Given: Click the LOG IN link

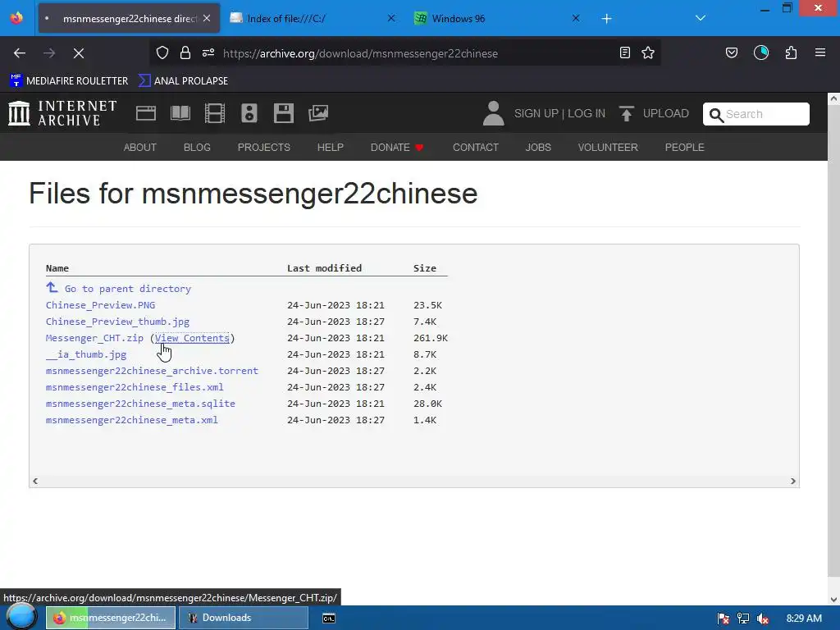Looking at the screenshot, I should (x=587, y=113).
